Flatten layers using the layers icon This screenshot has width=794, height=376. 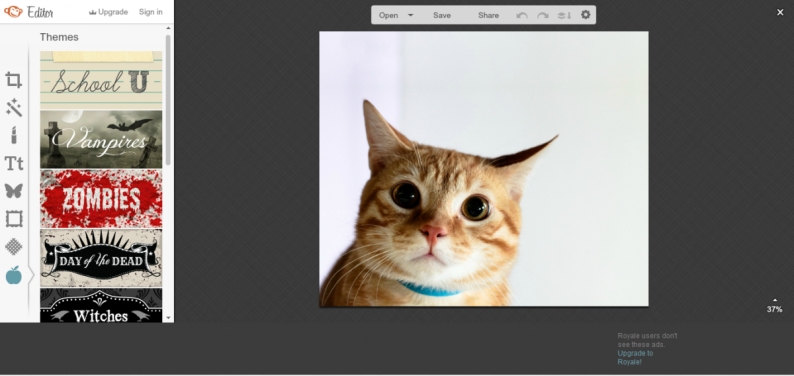tap(564, 15)
